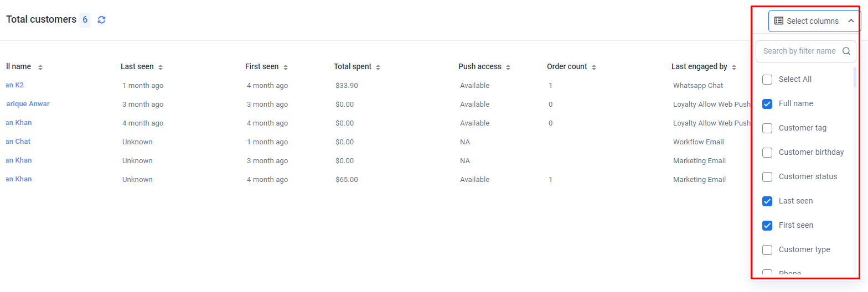Enable the Customer birthday column checkbox
Screen dimensions: 868x292
click(x=767, y=153)
